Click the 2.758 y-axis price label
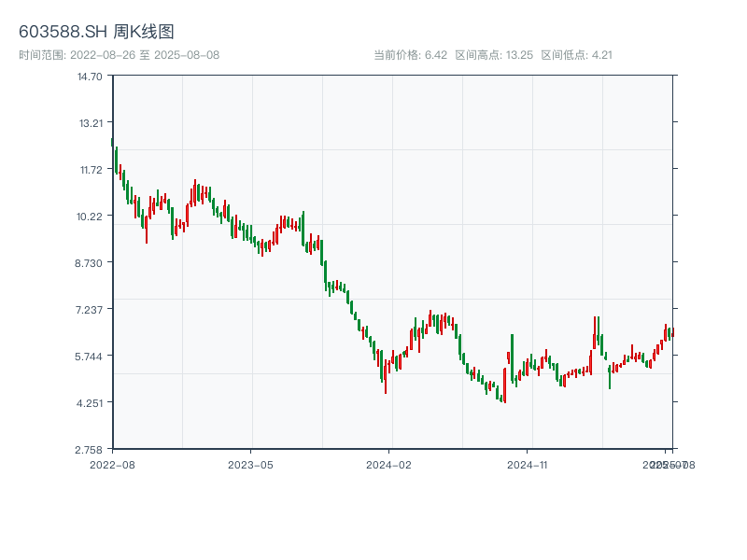 point(90,450)
